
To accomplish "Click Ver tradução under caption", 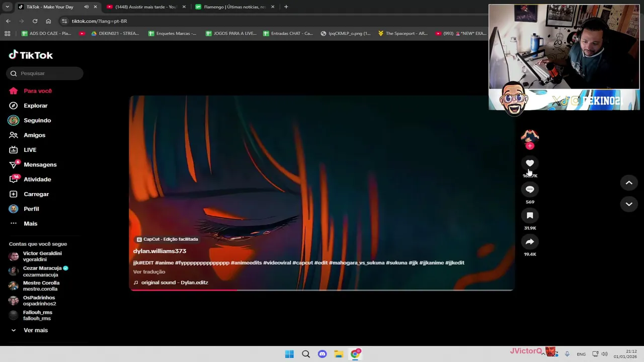I will (x=149, y=271).
